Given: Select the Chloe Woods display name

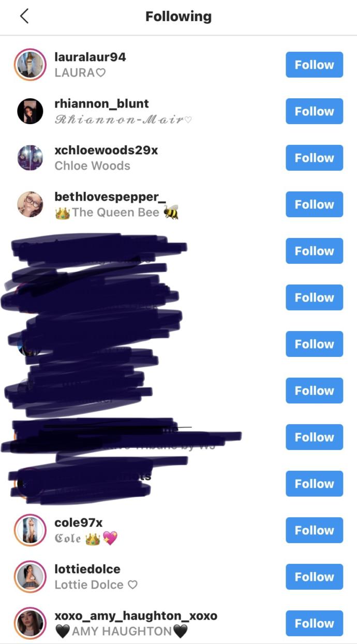Looking at the screenshot, I should click(92, 166).
